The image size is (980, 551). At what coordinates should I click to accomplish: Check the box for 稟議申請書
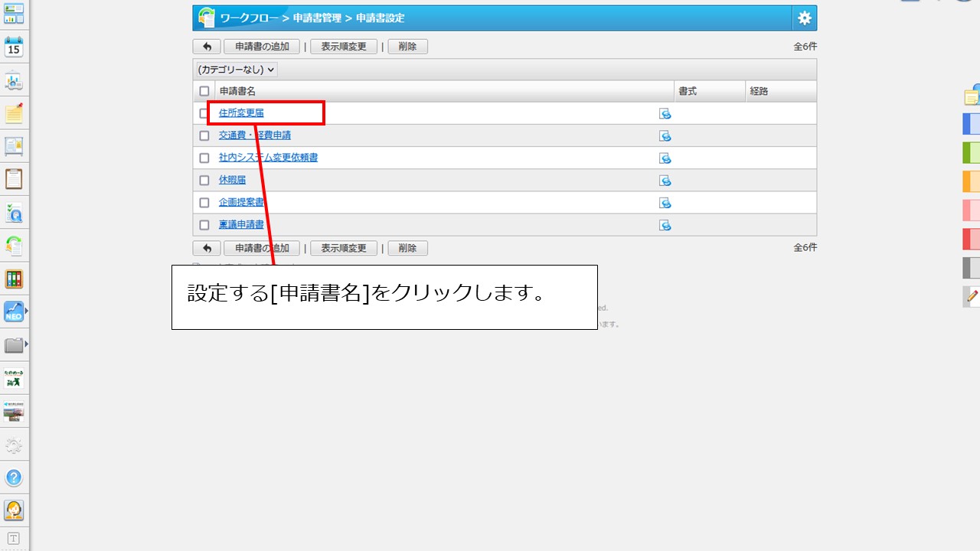[x=204, y=225]
